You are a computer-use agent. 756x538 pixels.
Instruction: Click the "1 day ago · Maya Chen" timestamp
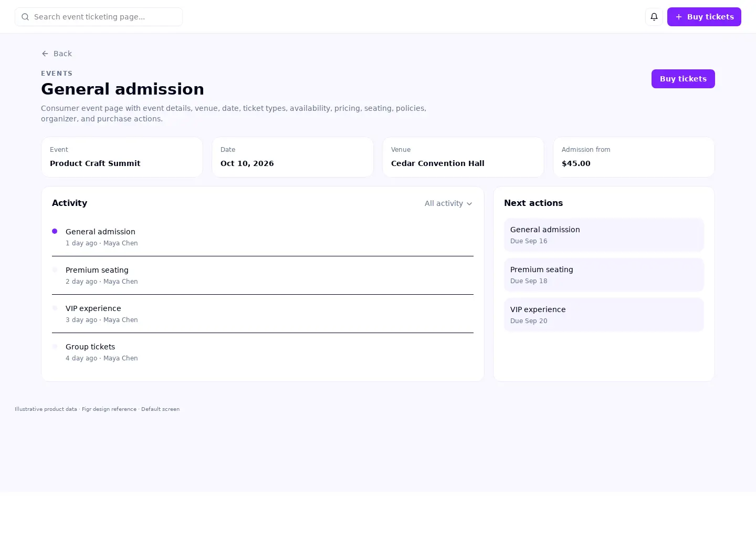pos(102,243)
